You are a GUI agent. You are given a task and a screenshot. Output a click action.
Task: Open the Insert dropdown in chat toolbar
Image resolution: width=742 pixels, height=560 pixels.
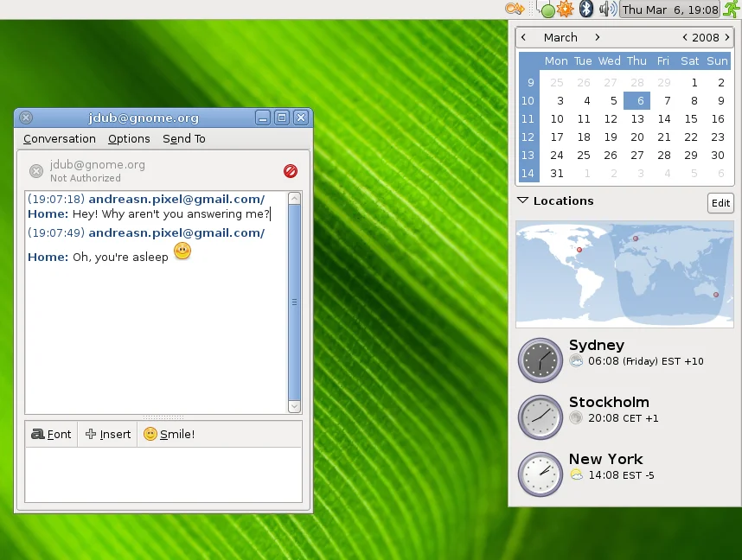(108, 434)
